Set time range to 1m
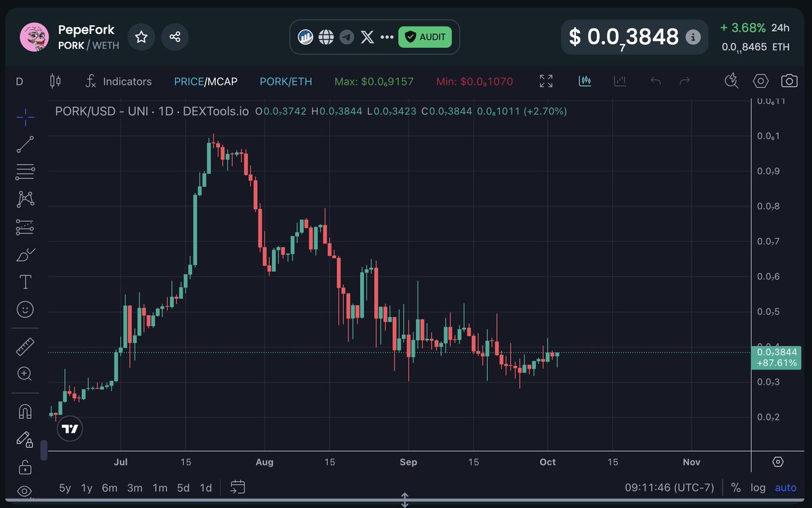The image size is (812, 508). coord(160,488)
